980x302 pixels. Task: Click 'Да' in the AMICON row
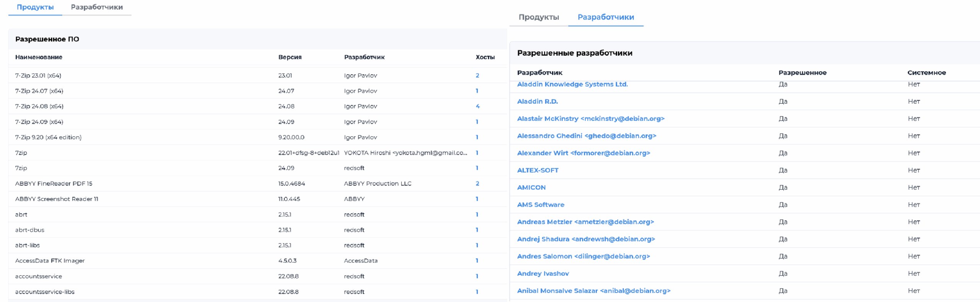(x=783, y=188)
